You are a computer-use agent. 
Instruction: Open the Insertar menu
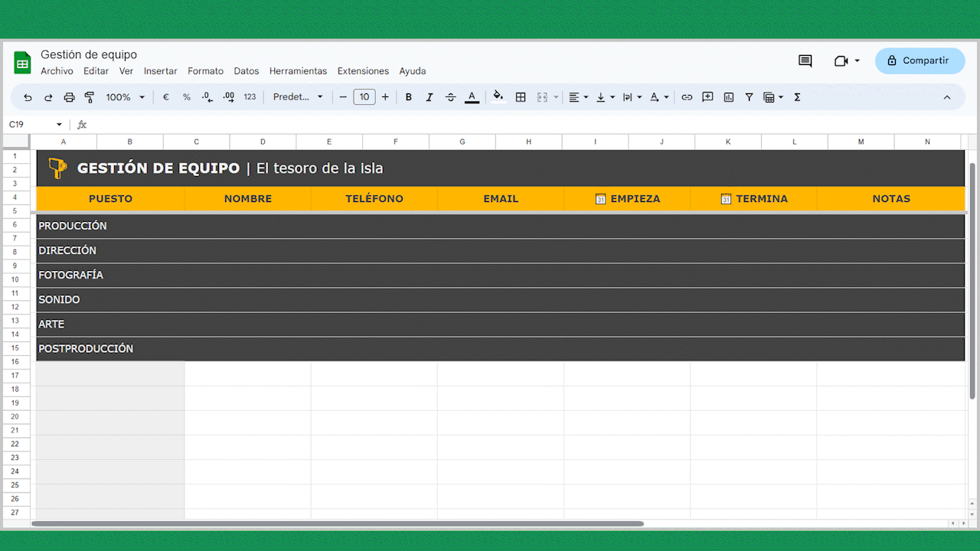coord(161,71)
